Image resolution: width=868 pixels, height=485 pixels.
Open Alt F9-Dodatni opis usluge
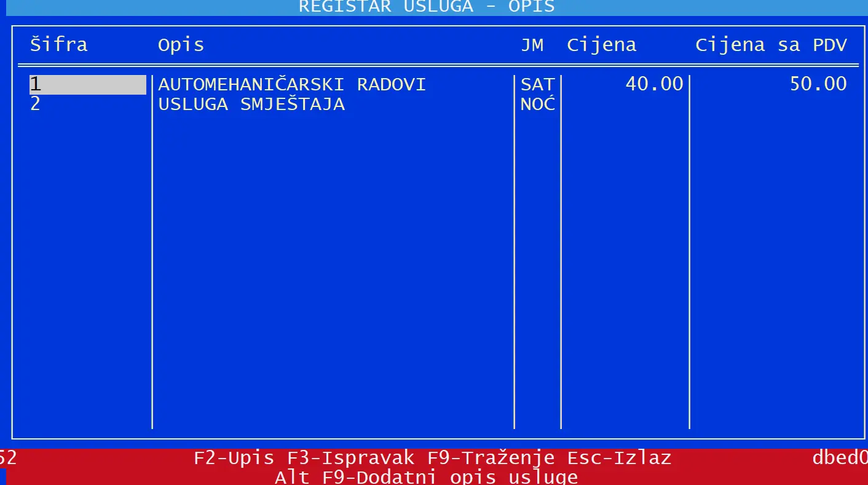pos(425,477)
